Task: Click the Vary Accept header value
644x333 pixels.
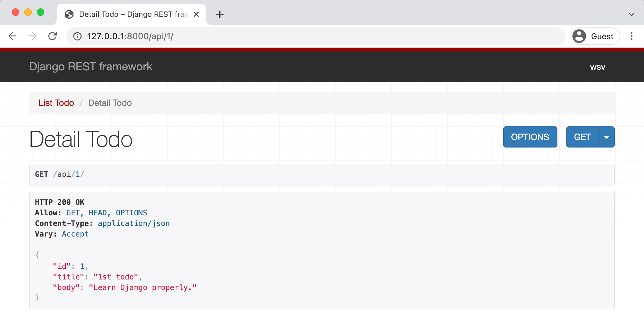Action: pyautogui.click(x=75, y=234)
